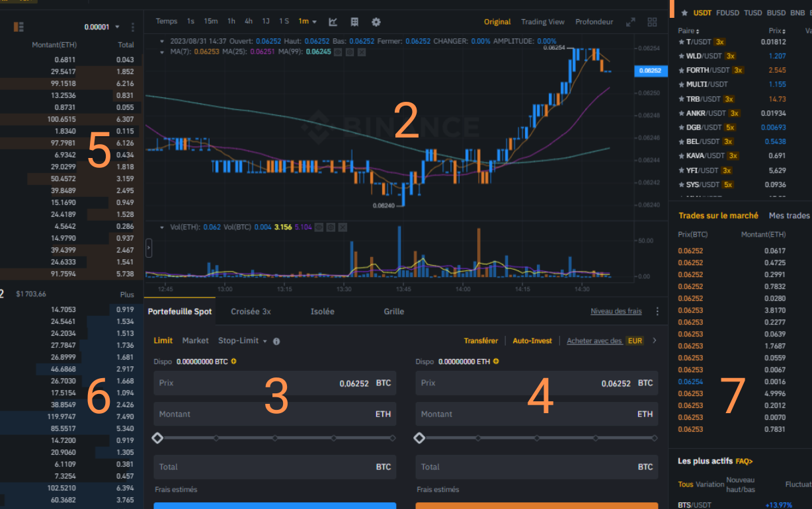
Task: Close the MA indicator with X icon
Action: click(362, 52)
